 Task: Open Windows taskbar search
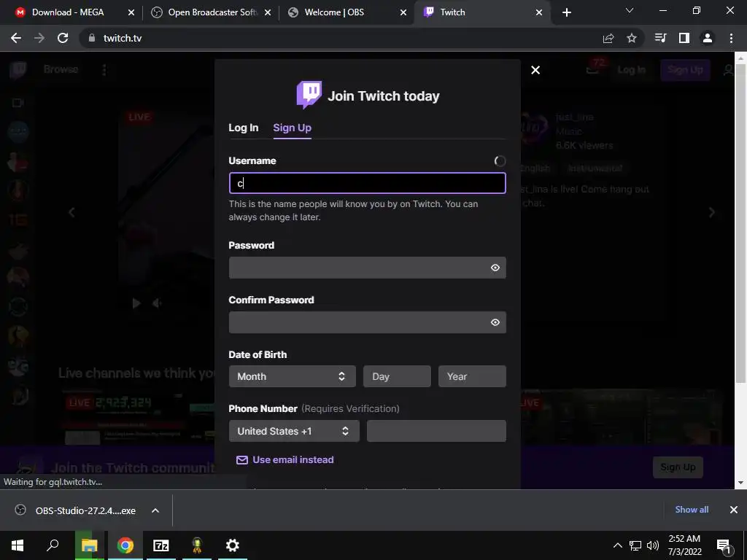(53, 545)
